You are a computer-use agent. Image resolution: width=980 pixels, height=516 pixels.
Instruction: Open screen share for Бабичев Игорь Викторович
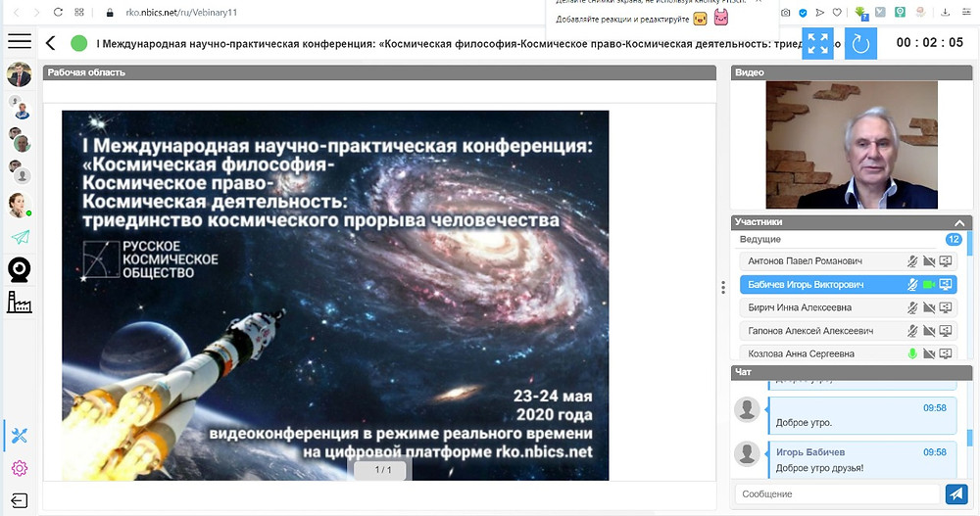click(x=946, y=284)
